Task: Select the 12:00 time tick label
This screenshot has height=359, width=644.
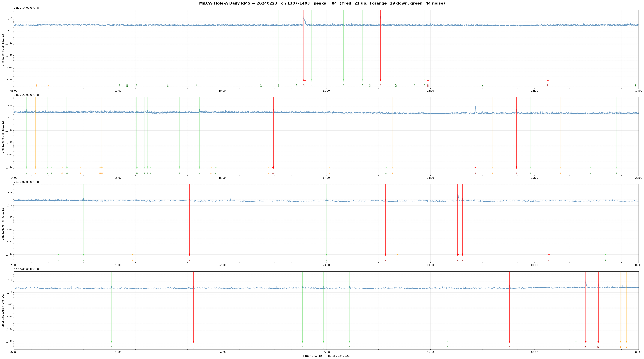Action: pyautogui.click(x=430, y=91)
